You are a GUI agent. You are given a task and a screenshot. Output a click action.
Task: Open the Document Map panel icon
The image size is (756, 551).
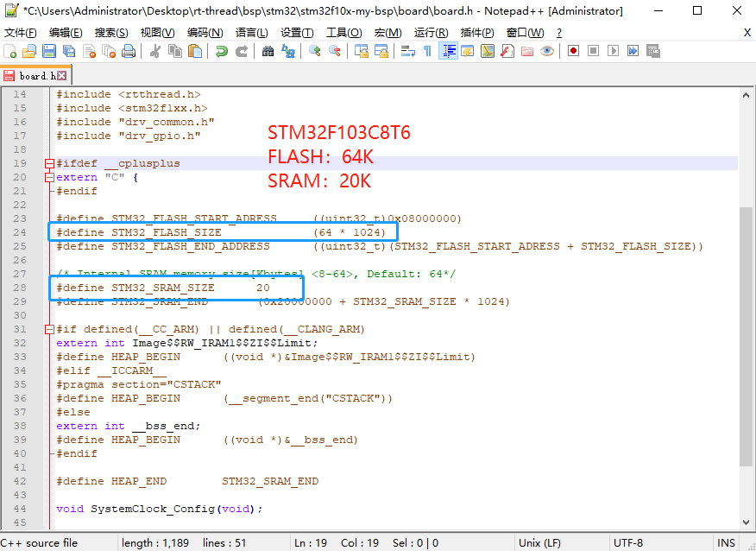pyautogui.click(x=488, y=51)
